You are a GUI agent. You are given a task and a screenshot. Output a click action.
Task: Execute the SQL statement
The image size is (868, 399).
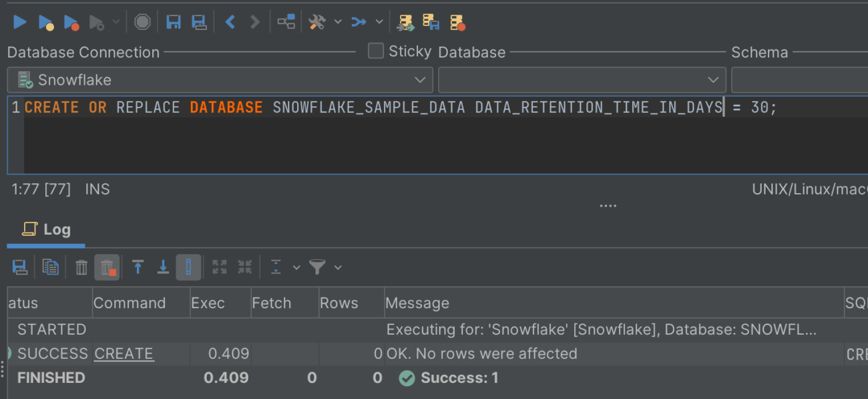click(19, 21)
